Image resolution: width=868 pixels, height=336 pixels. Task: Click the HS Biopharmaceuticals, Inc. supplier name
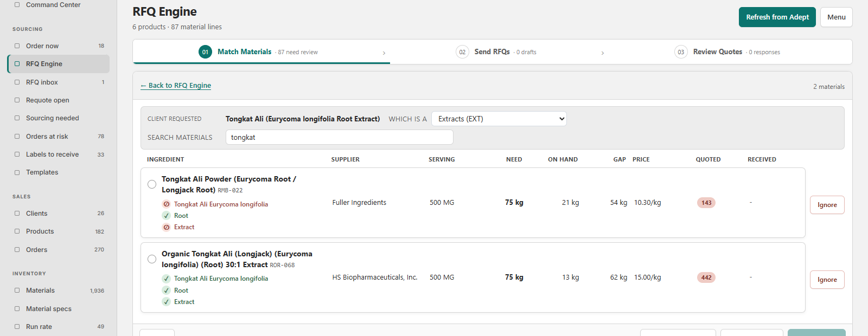(375, 277)
